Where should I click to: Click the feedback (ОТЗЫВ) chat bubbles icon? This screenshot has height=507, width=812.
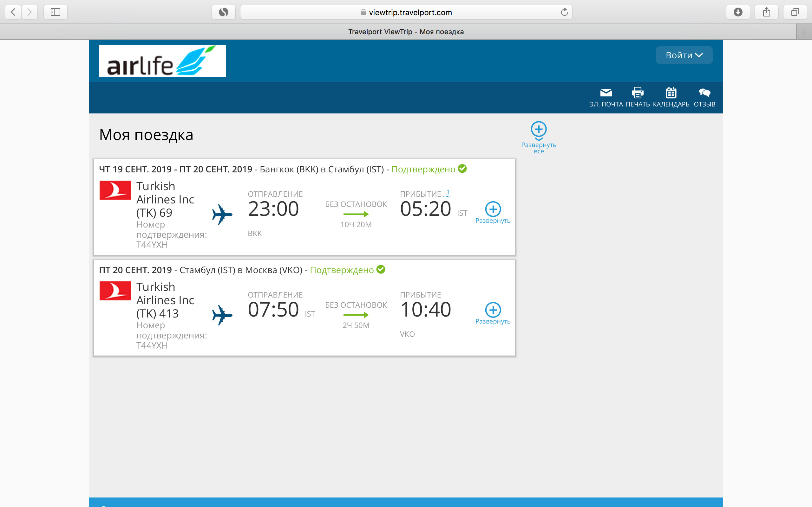click(x=704, y=93)
